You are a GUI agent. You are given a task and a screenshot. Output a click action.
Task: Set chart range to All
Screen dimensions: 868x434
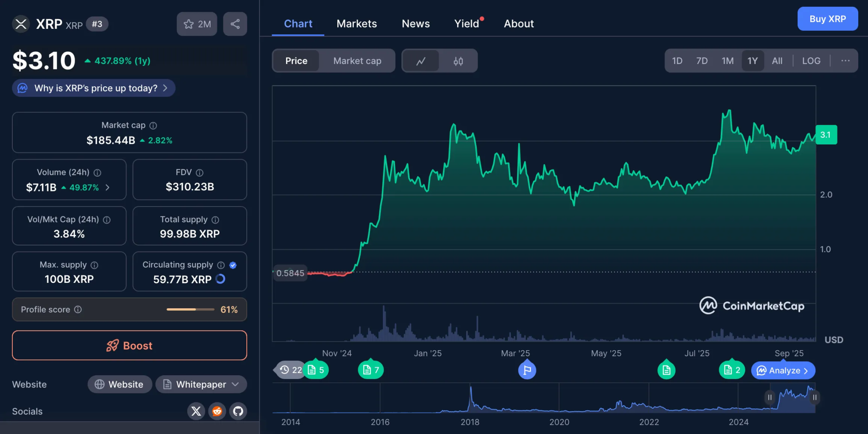point(777,61)
